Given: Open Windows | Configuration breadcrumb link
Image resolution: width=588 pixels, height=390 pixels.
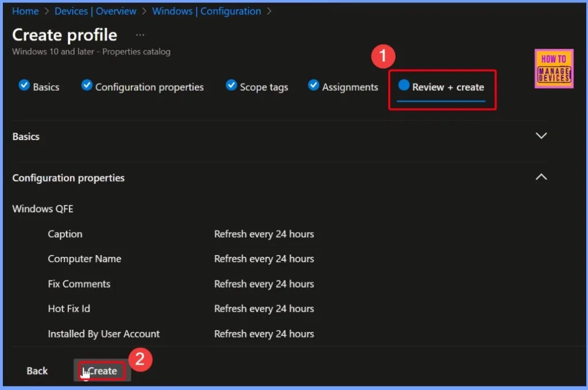Looking at the screenshot, I should pyautogui.click(x=206, y=11).
